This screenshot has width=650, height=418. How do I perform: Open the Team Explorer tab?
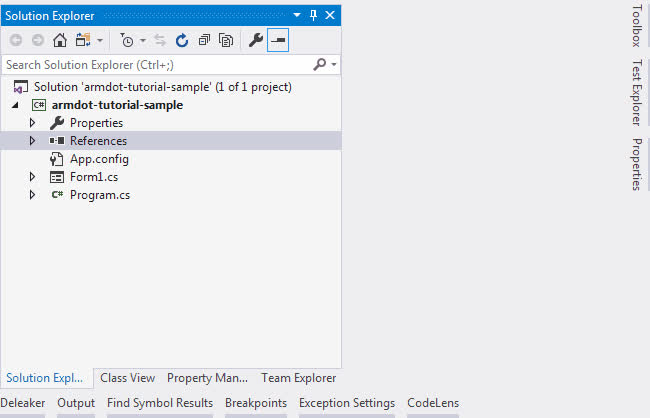click(298, 378)
